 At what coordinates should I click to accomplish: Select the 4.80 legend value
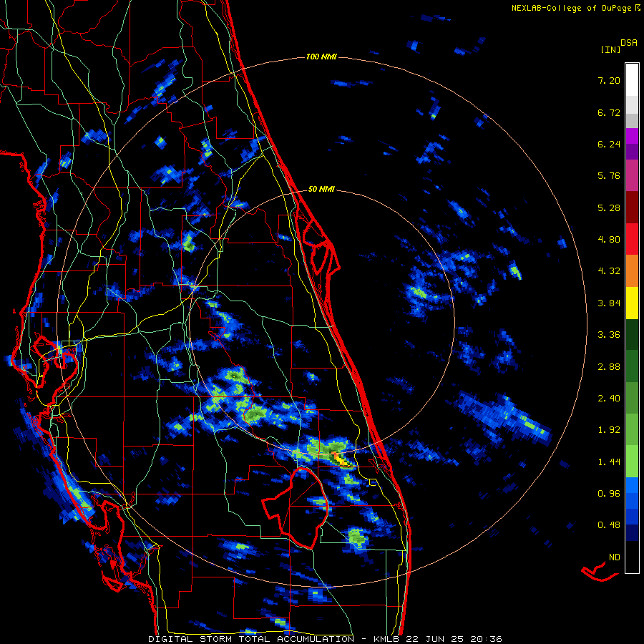click(609, 240)
